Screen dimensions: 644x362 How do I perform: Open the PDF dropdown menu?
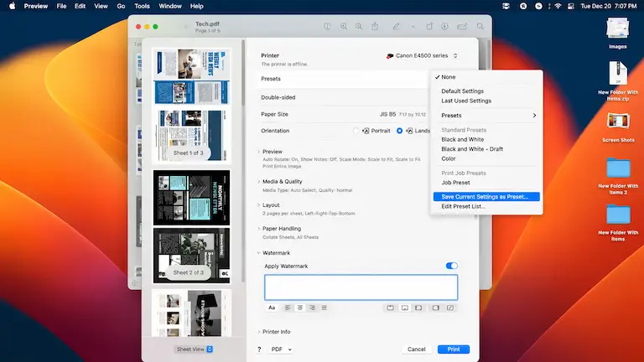[282, 349]
